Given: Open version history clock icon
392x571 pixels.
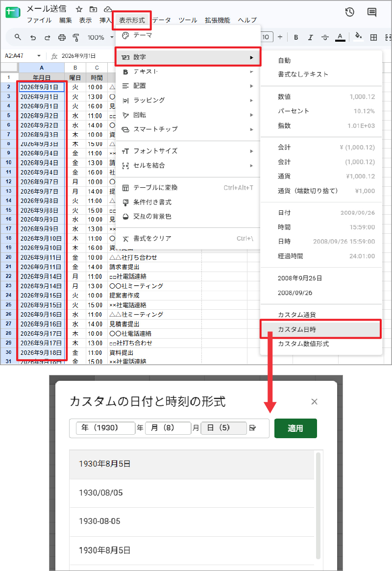Looking at the screenshot, I should (x=350, y=12).
